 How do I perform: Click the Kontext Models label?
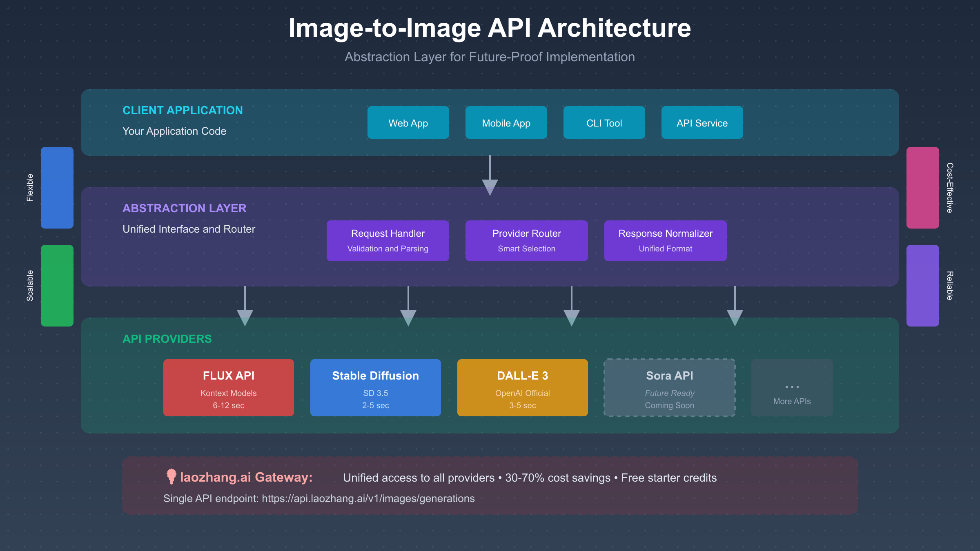[229, 393]
